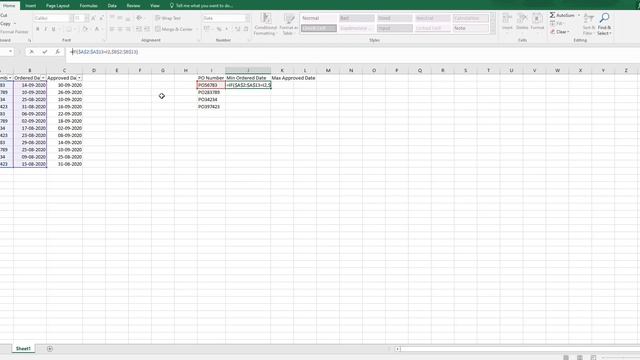Click the Clear eraser icon
This screenshot has width=640, height=360.
click(553, 32)
